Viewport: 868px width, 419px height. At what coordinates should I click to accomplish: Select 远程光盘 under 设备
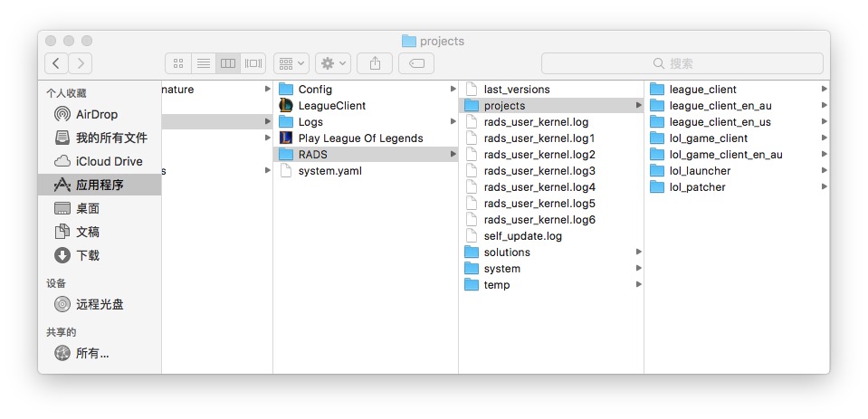coord(100,304)
